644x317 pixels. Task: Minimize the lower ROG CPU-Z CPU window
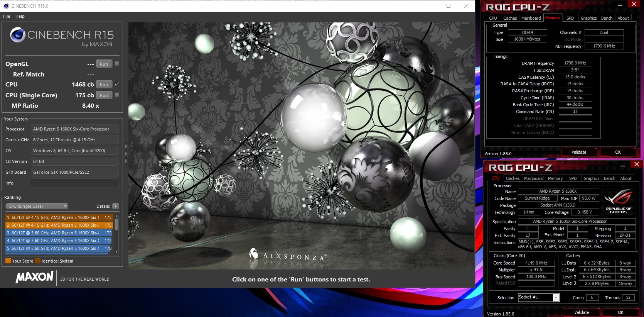[623, 165]
